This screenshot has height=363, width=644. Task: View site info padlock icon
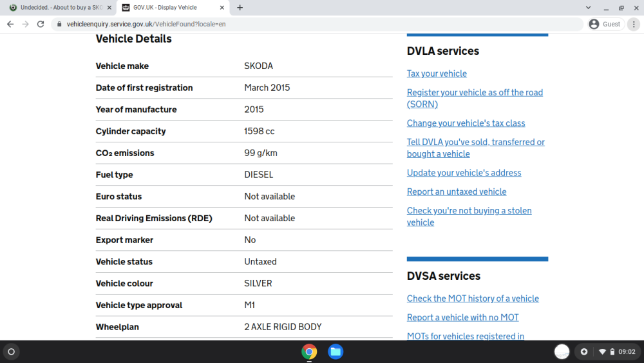pyautogui.click(x=59, y=25)
